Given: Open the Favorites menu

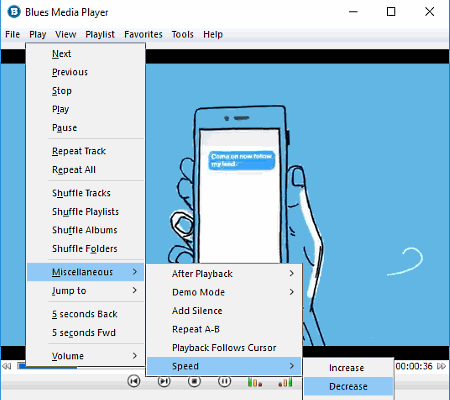Looking at the screenshot, I should (x=143, y=34).
